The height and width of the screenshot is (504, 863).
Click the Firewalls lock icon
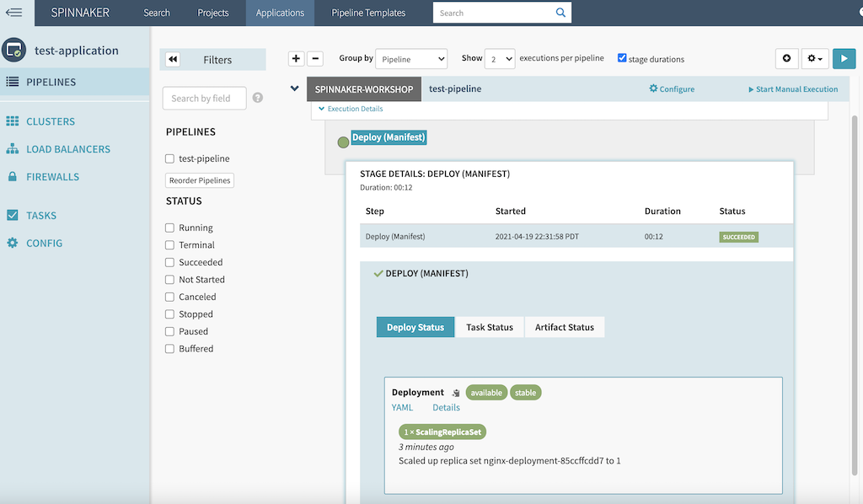[12, 177]
